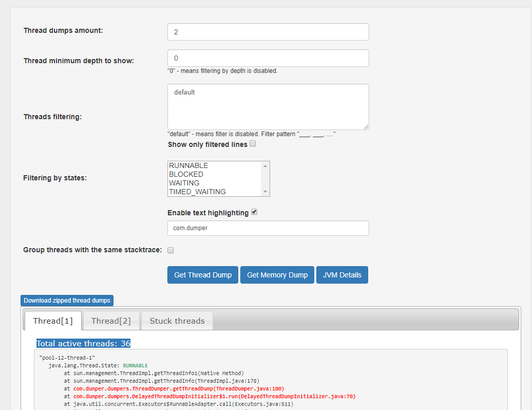
Task: Enable Show only filtered lines
Action: click(252, 143)
